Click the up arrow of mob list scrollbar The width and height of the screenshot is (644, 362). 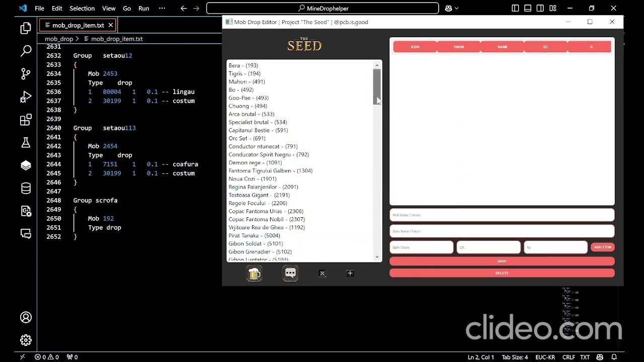coord(377,65)
